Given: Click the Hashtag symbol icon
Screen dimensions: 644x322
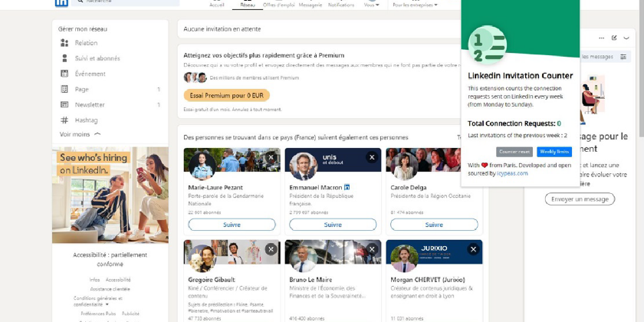Looking at the screenshot, I should click(64, 120).
